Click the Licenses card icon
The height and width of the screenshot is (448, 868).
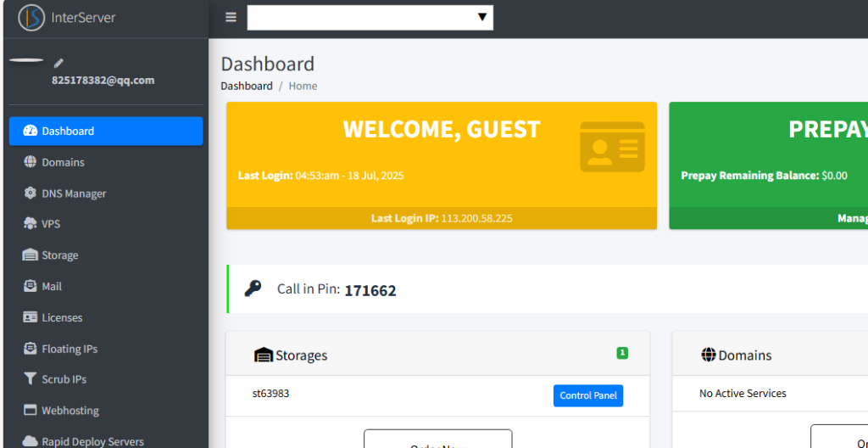coord(30,317)
